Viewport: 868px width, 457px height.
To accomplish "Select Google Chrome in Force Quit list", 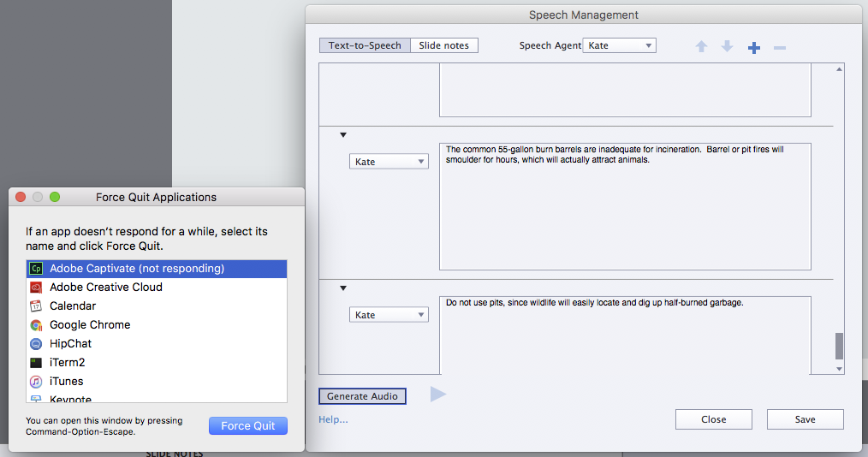I will point(90,325).
